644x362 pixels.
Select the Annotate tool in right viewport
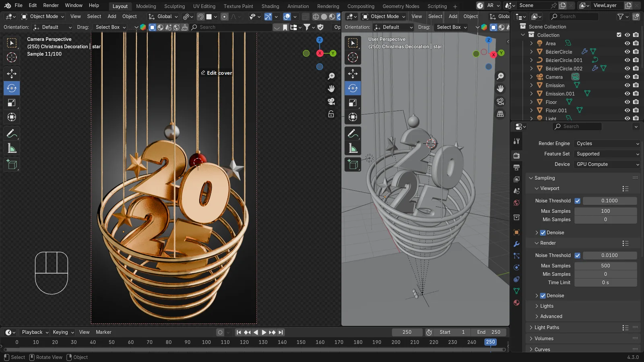click(353, 134)
